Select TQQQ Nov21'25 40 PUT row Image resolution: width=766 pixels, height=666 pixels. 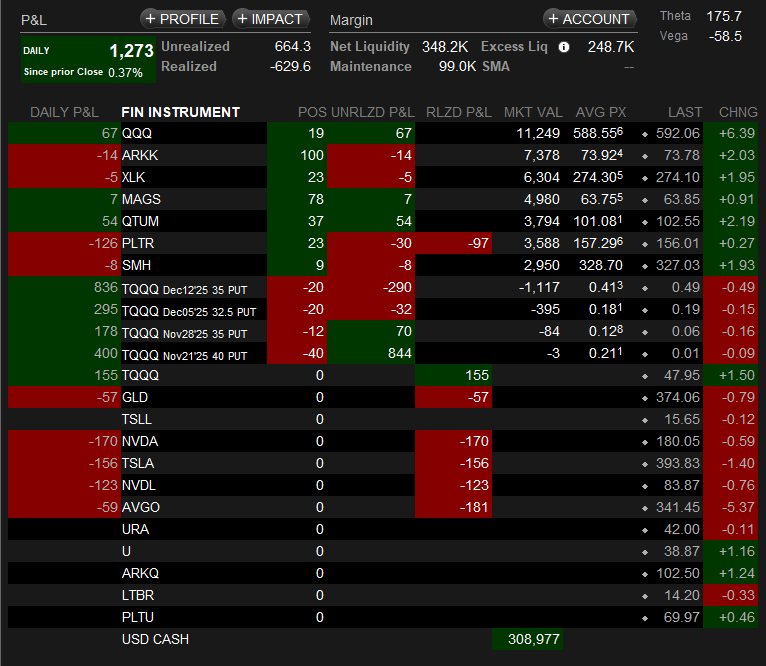coord(383,353)
